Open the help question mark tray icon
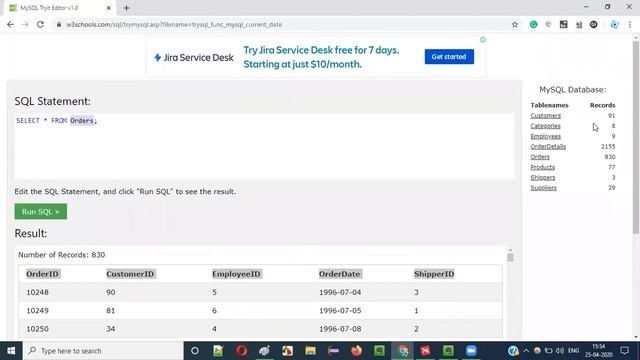Screen dimensions: 640x360 pos(513,351)
